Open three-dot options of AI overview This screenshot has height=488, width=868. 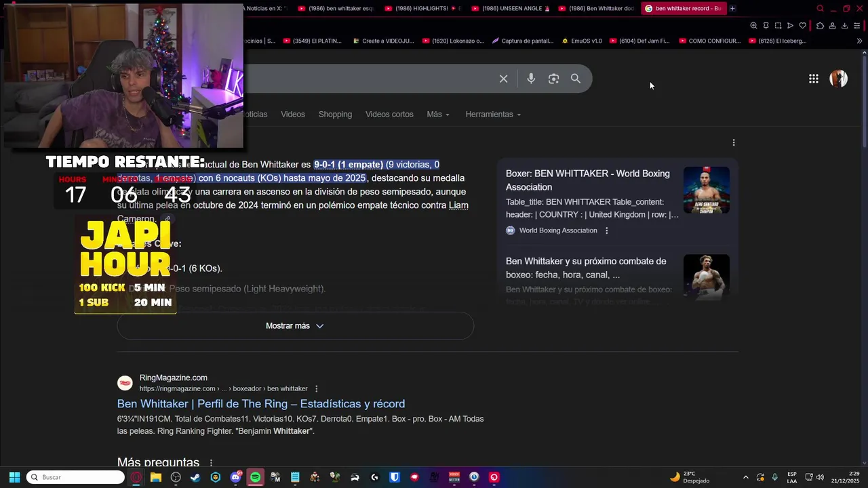(733, 142)
